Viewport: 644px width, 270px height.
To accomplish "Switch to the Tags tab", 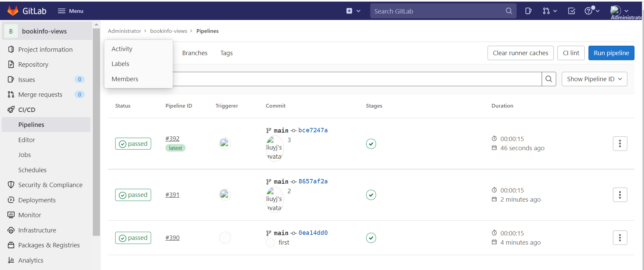I will 226,53.
